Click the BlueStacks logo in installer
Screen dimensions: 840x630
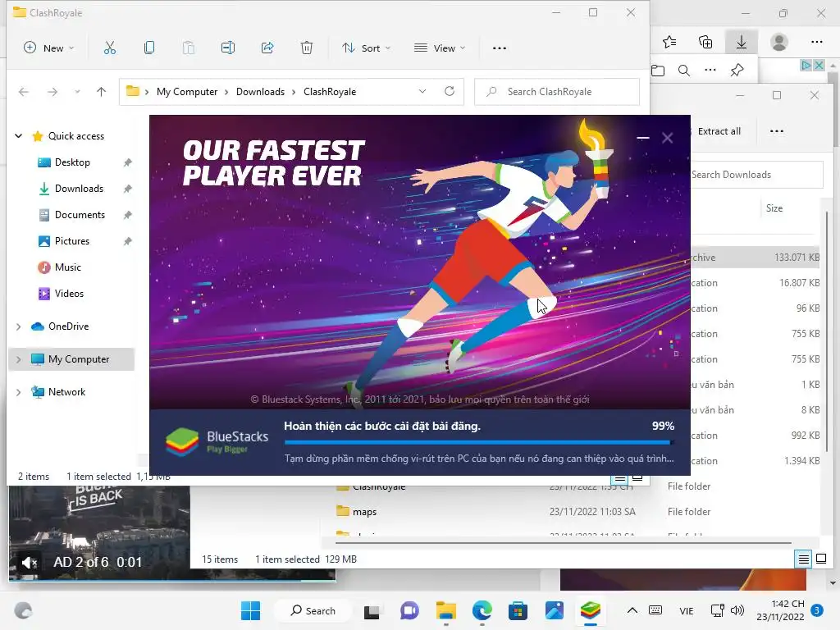coord(182,441)
